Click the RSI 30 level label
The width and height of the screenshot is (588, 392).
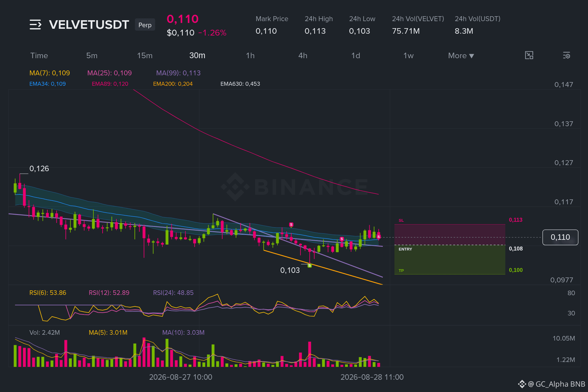pyautogui.click(x=571, y=313)
